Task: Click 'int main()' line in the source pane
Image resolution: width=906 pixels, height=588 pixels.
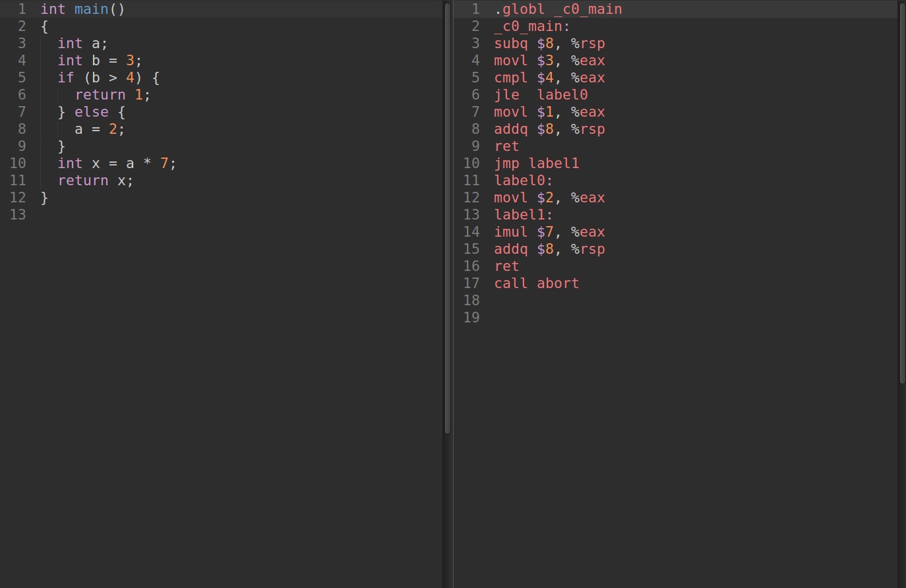Action: point(82,9)
